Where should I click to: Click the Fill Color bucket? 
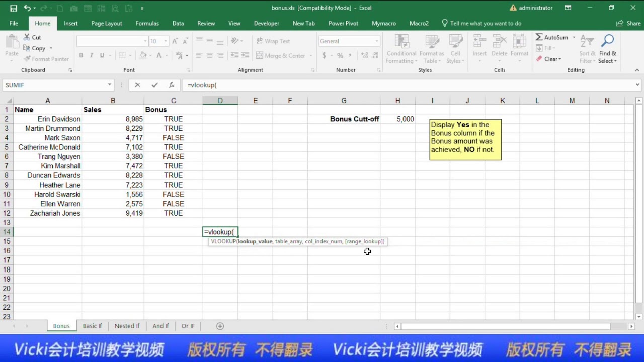click(143, 55)
